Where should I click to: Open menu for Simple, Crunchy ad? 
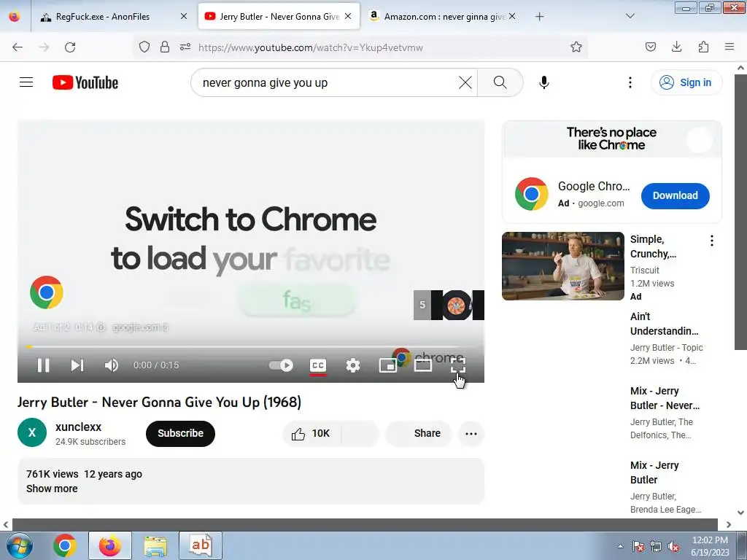pyautogui.click(x=712, y=241)
